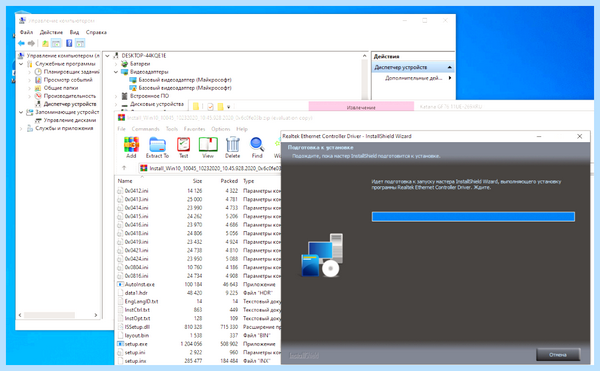
Task: Open WinRAR Commands menu
Action: click(145, 129)
